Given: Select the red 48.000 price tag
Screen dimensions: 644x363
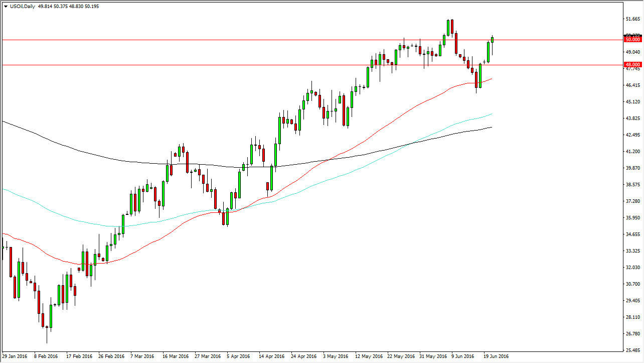Looking at the screenshot, I should tap(632, 64).
